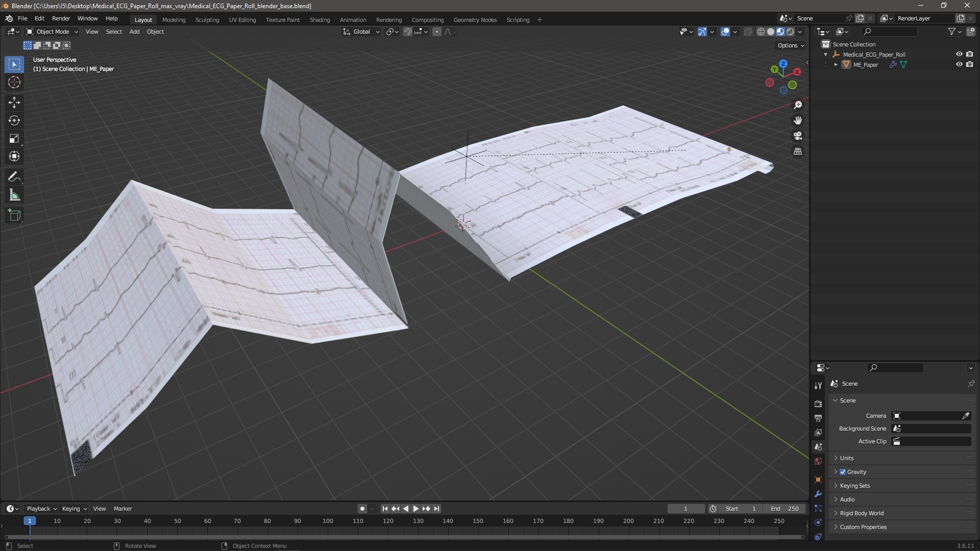
Task: Expand Keying Sets section
Action: point(836,485)
